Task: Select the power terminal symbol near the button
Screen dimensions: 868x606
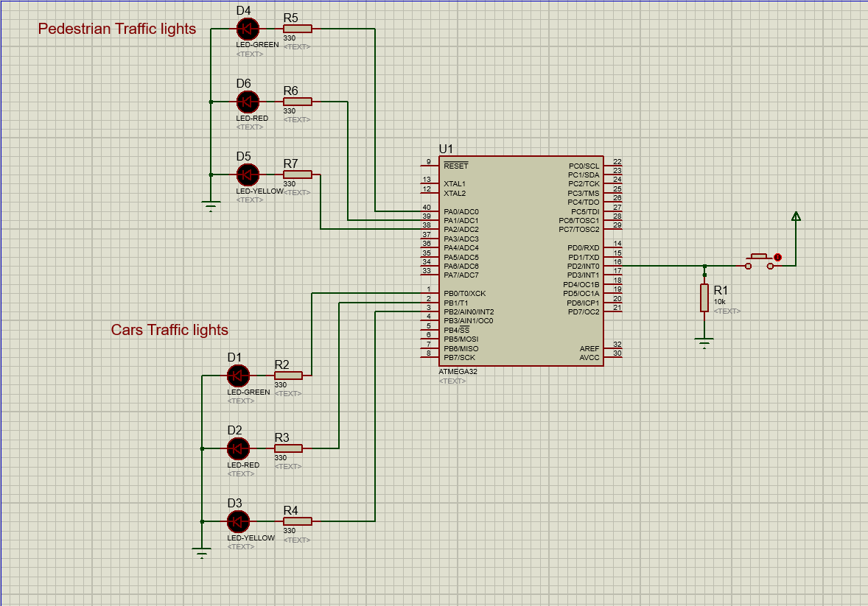Action: tap(795, 217)
